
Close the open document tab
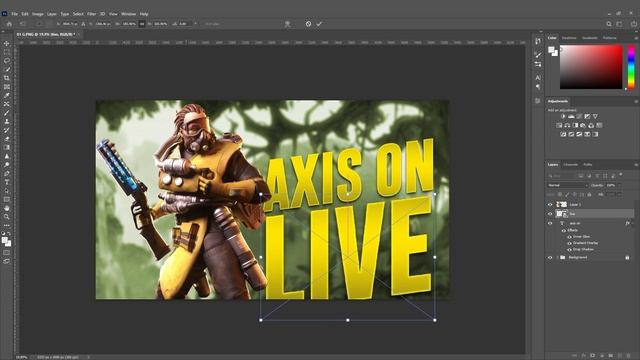coord(79,35)
